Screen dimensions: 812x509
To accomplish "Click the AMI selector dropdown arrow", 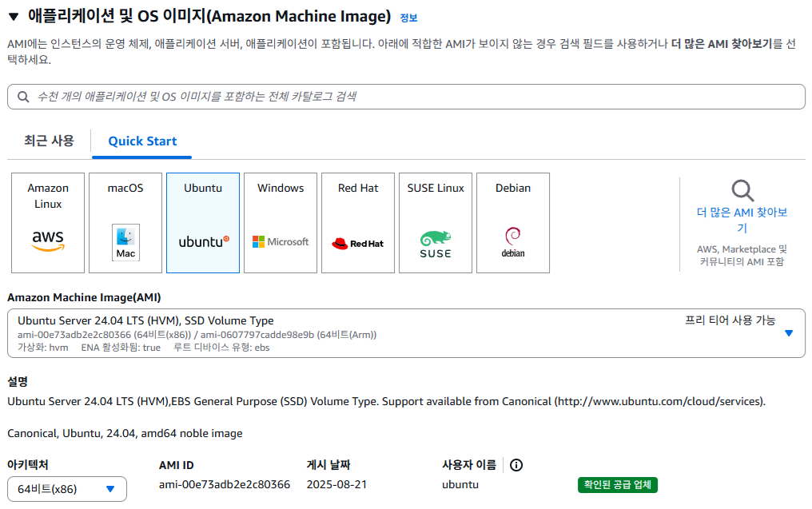I will (789, 333).
